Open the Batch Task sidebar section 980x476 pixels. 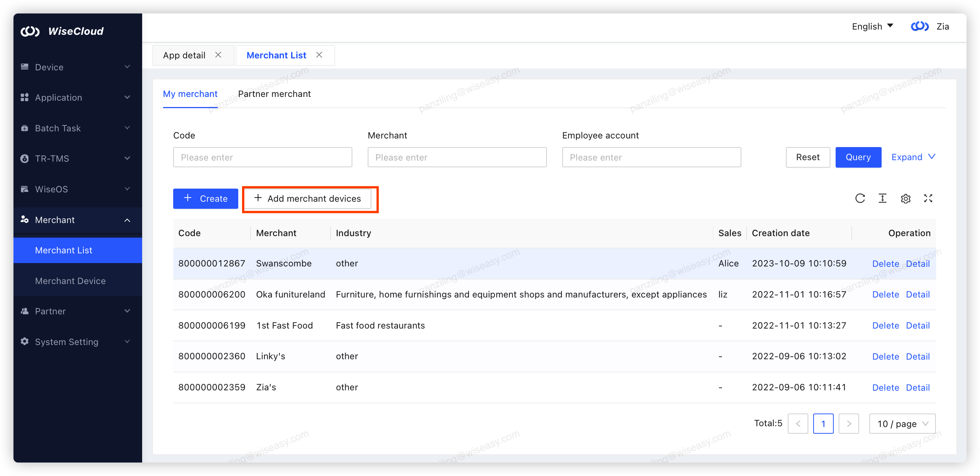coord(58,128)
